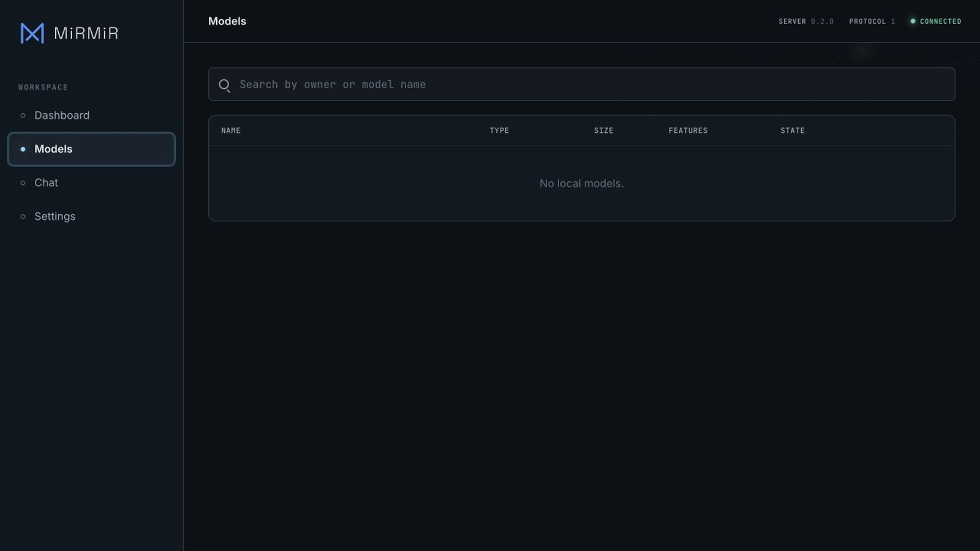980x551 pixels.
Task: Click the green connection status dot
Action: 913,21
